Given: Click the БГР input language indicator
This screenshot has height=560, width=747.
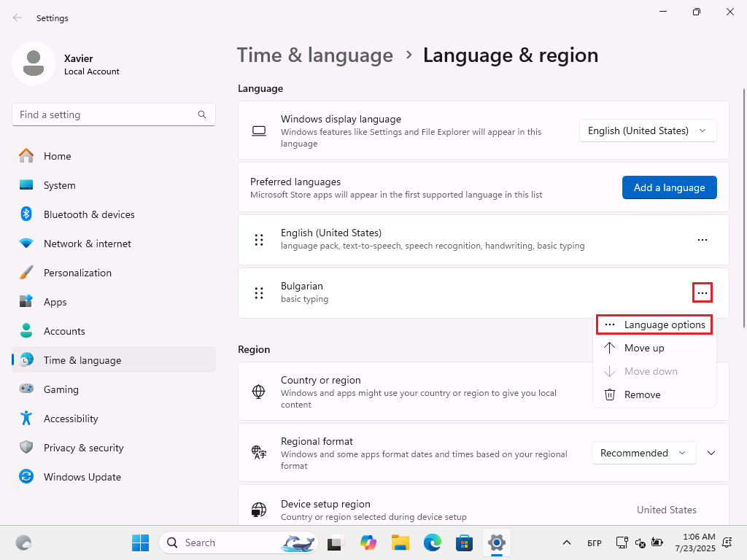Looking at the screenshot, I should tap(594, 542).
